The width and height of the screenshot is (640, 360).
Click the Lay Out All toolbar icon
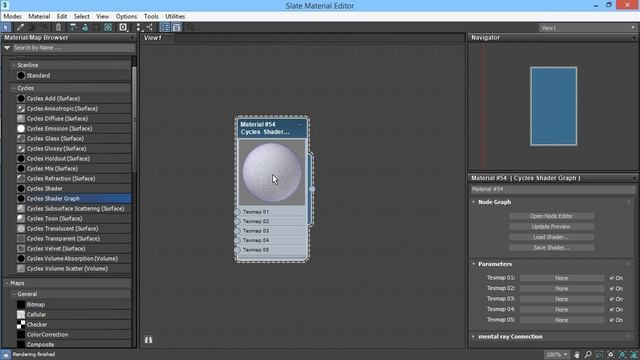coord(139,27)
